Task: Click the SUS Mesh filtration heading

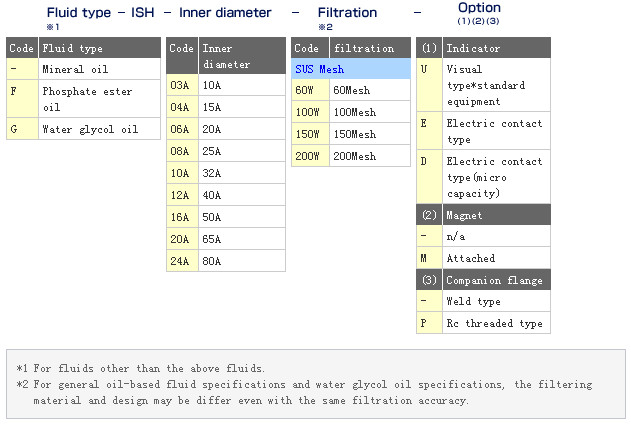Action: pos(350,69)
